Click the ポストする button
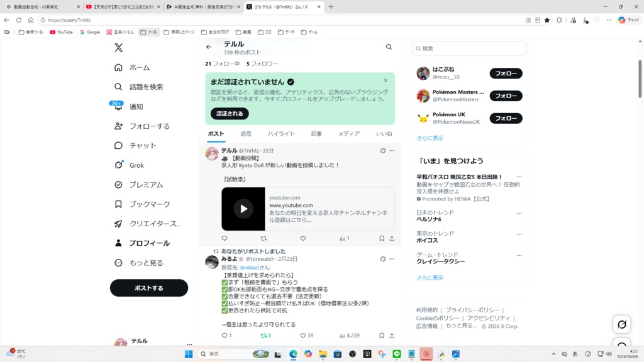The width and height of the screenshot is (644, 362). [x=148, y=288]
